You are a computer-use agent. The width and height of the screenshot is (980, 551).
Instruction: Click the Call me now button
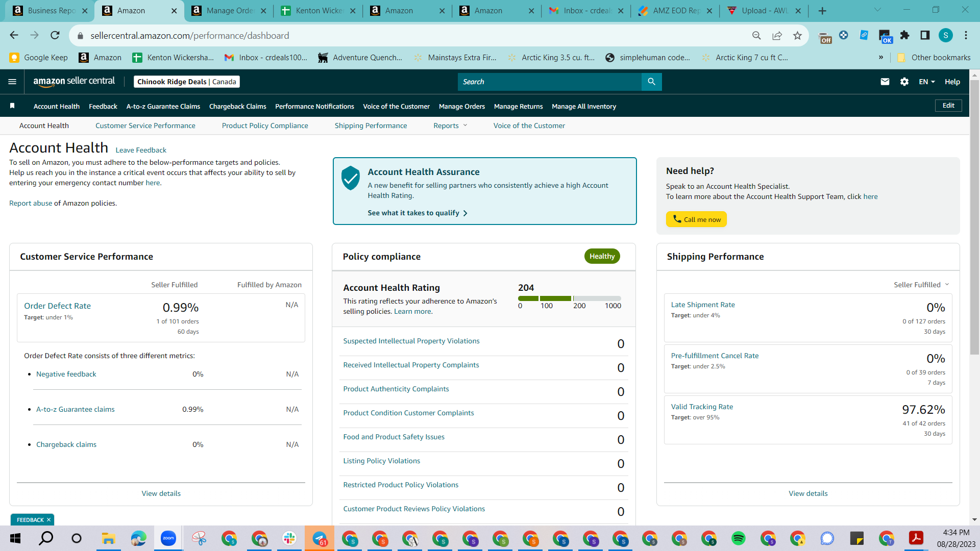pos(696,219)
